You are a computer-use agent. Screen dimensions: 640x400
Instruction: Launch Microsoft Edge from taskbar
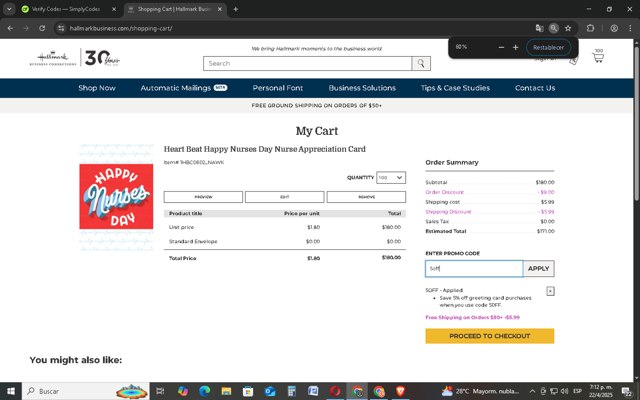(x=204, y=391)
